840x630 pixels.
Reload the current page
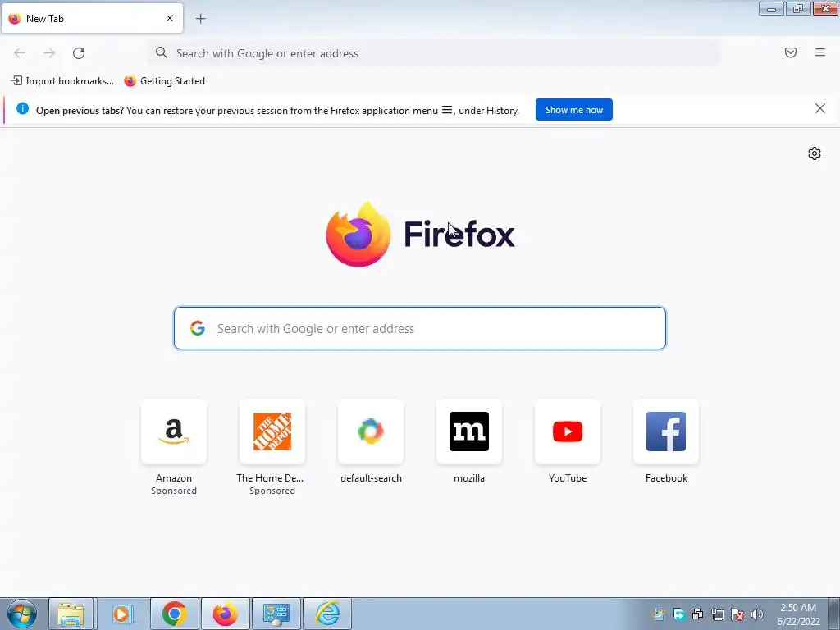(79, 53)
